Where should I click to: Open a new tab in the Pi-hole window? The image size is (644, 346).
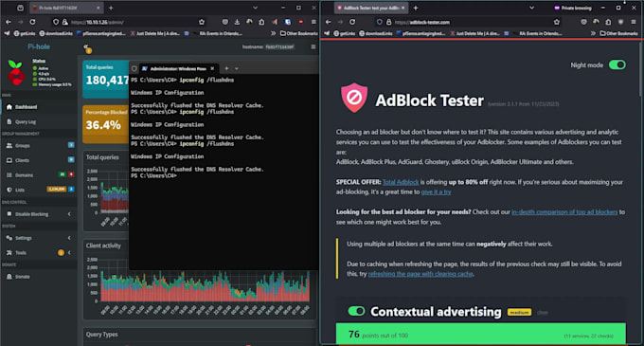click(111, 8)
